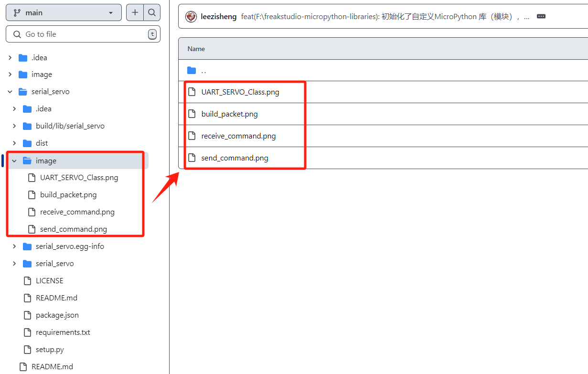Viewport: 588px width, 374px height.
Task: Collapse the serial_servo folder chevron
Action: (10, 92)
